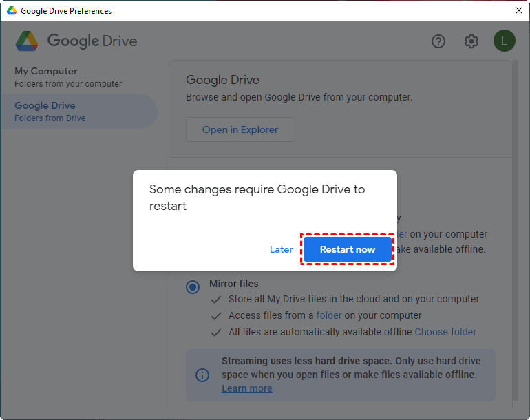530x420 pixels.
Task: Click Open in Explorer button
Action: click(x=240, y=129)
